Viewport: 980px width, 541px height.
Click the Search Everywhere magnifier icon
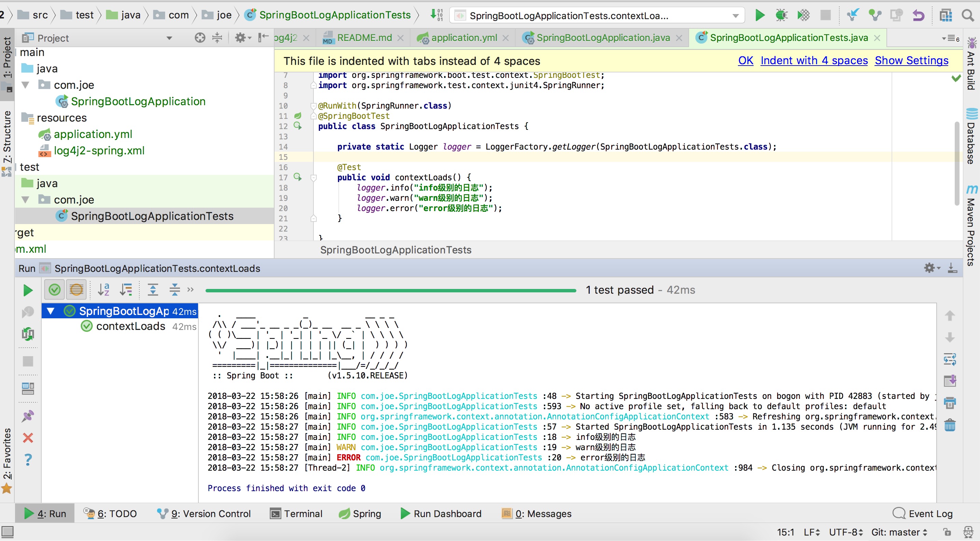(968, 15)
